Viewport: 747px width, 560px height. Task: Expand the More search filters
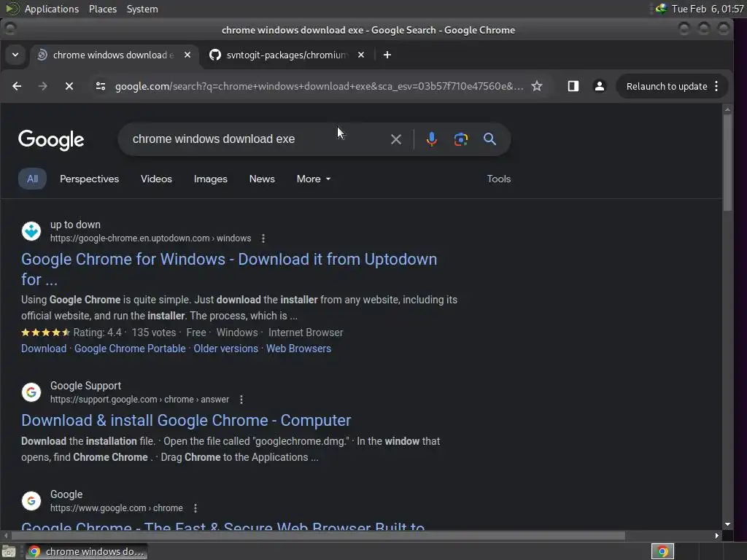tap(314, 179)
